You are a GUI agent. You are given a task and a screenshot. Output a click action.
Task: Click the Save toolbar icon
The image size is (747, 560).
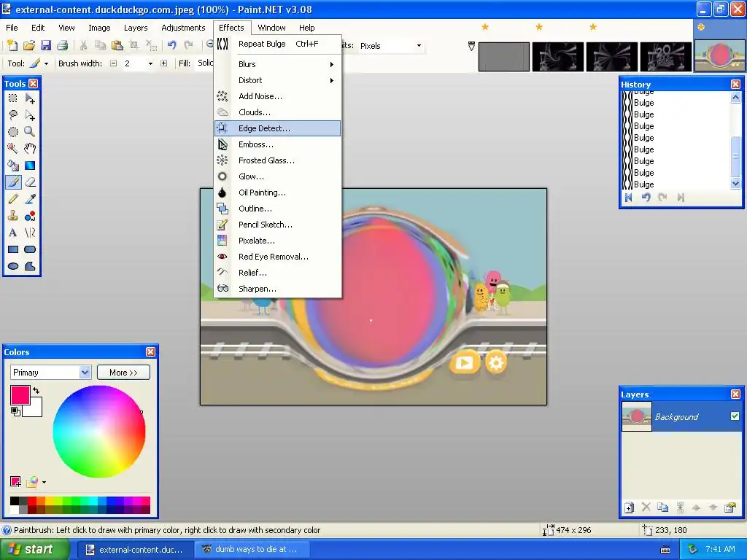pos(46,45)
